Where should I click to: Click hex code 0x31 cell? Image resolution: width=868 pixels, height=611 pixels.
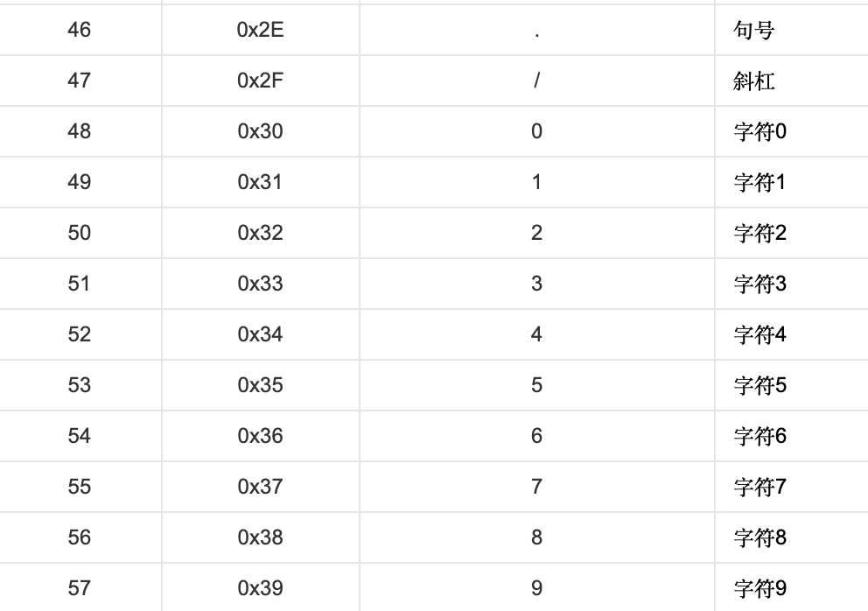tap(260, 182)
